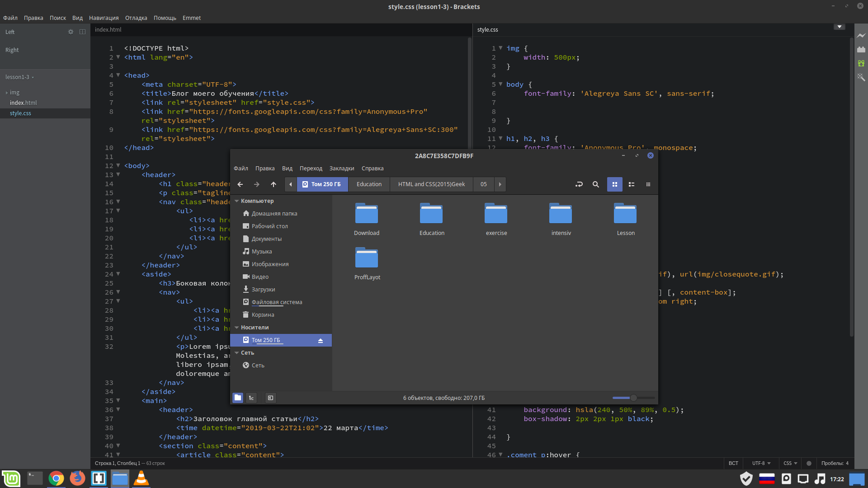This screenshot has width=868, height=488.
Task: Collapse the Сеть section
Action: [x=236, y=353]
